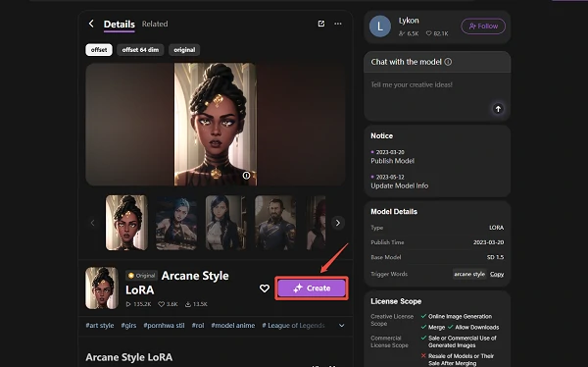Select the blue-haired girl thumbnail
The height and width of the screenshot is (367, 588).
point(176,223)
